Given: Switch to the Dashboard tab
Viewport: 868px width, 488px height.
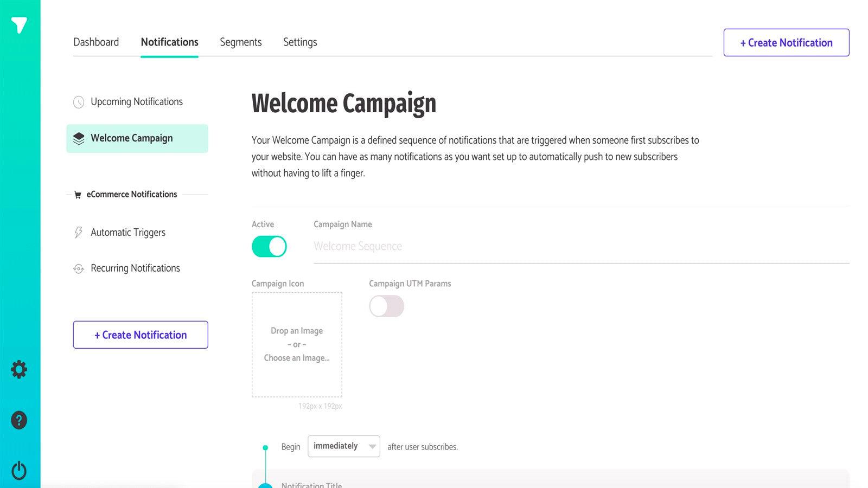Looking at the screenshot, I should point(96,42).
